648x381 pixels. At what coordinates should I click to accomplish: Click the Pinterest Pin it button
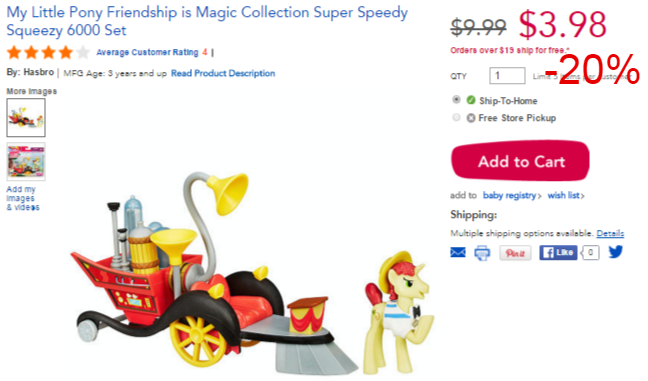coord(515,253)
